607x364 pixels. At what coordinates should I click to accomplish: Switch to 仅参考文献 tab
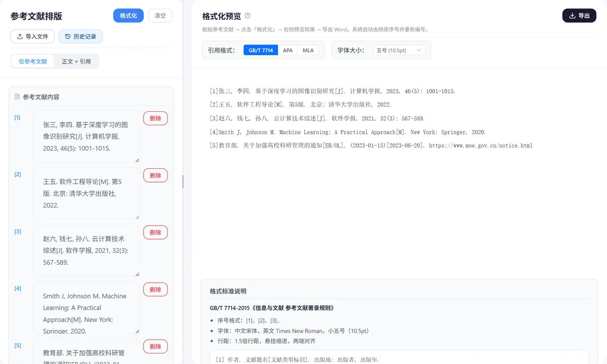[33, 61]
